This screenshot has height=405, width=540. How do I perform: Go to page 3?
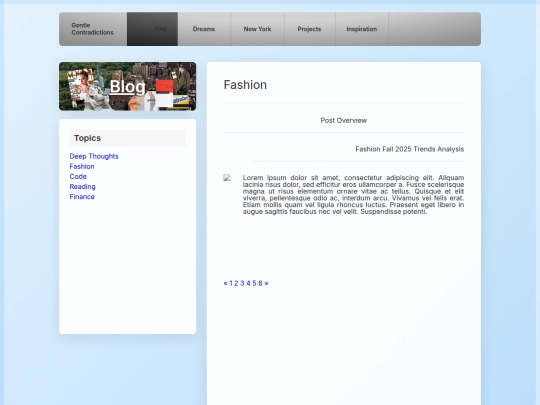242,283
